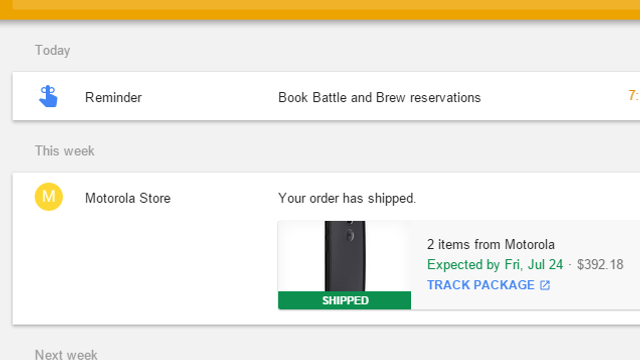Image resolution: width=640 pixels, height=360 pixels.
Task: Click the Today section header
Action: tap(52, 50)
